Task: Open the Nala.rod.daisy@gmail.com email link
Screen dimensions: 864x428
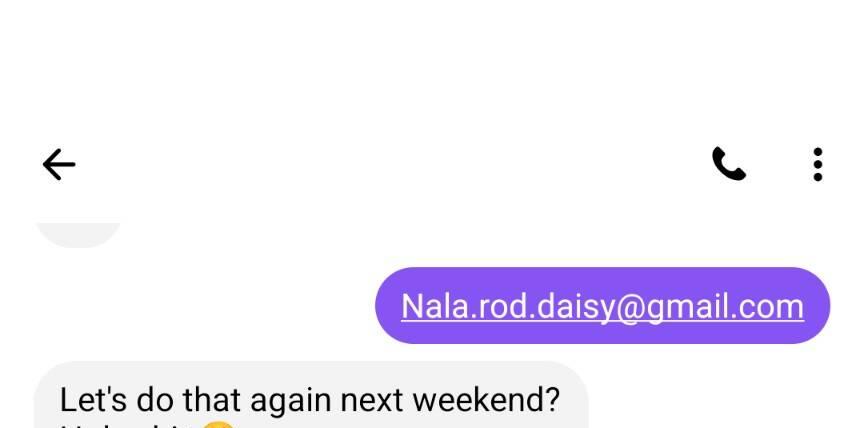Action: coord(602,306)
